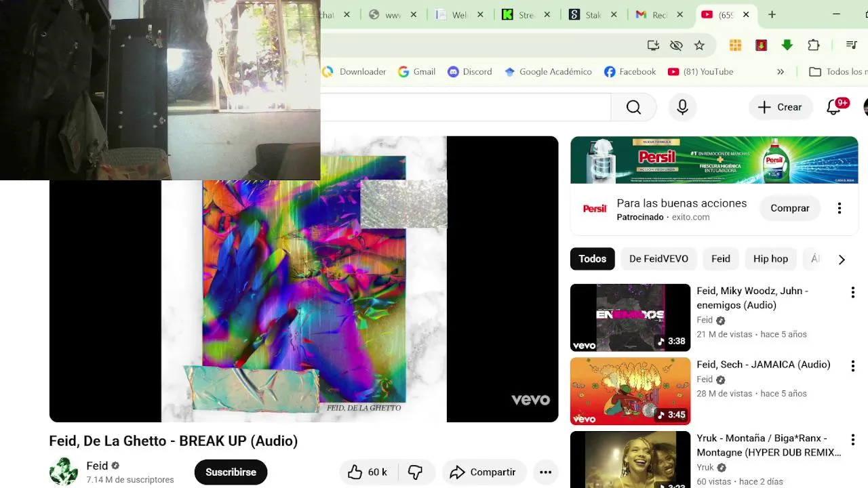868x488 pixels.
Task: Expand hidden bookmarks with double chevron
Action: click(781, 72)
